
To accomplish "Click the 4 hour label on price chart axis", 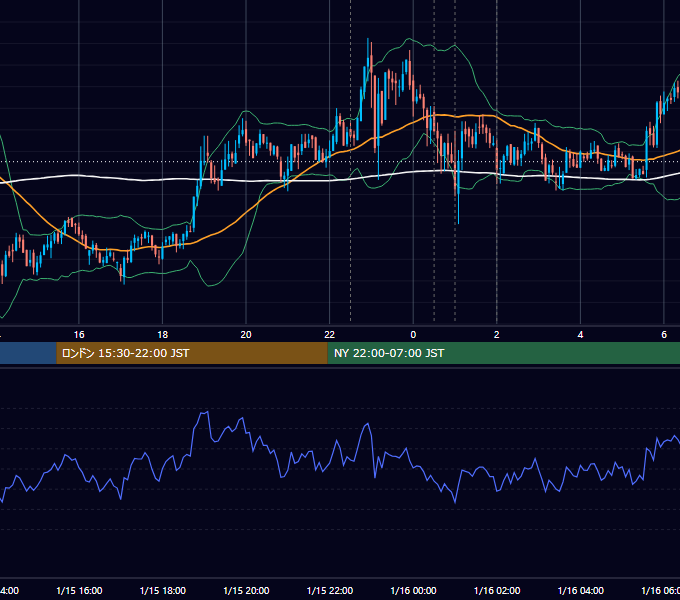I will click(580, 335).
